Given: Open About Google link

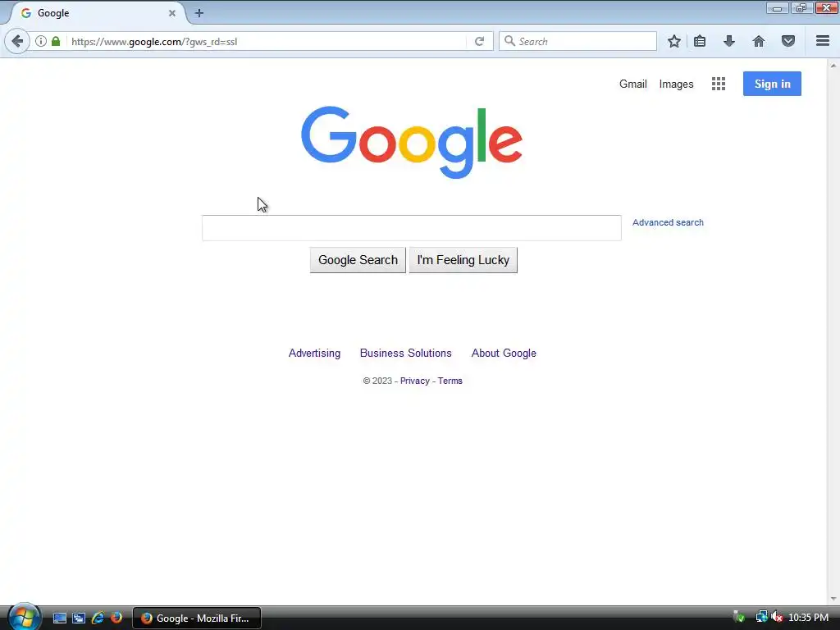Looking at the screenshot, I should (504, 353).
